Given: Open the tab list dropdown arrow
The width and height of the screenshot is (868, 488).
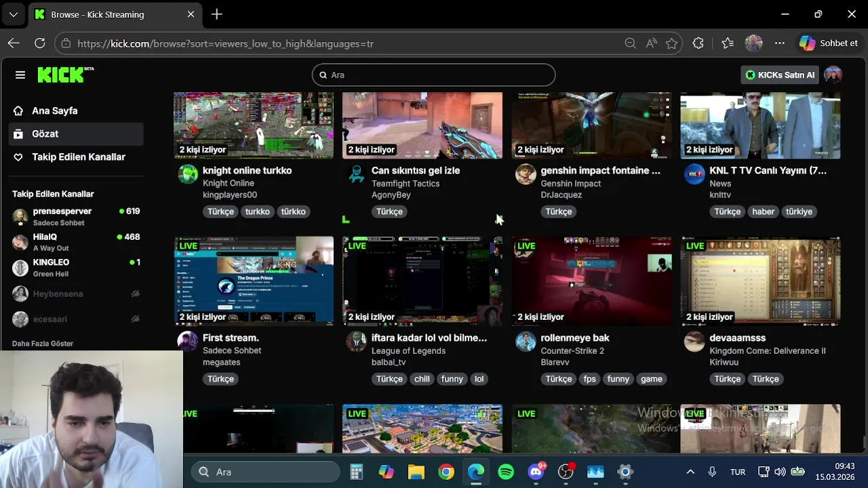Looking at the screenshot, I should [x=14, y=14].
